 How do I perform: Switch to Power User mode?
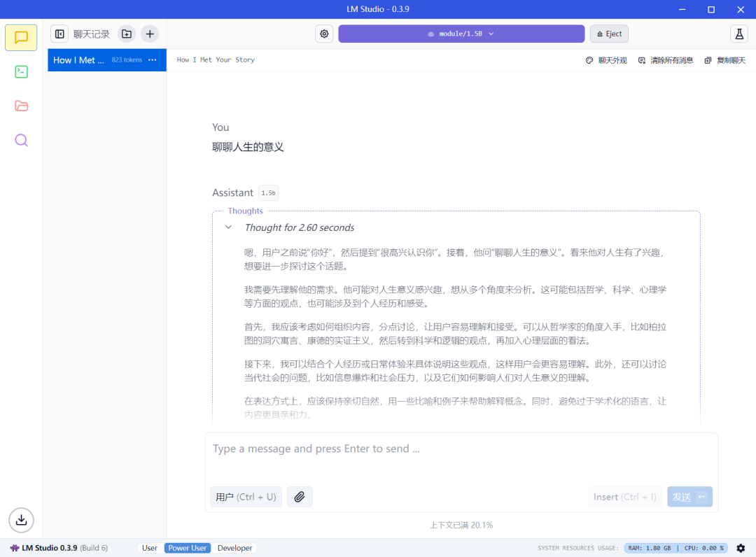pos(188,548)
